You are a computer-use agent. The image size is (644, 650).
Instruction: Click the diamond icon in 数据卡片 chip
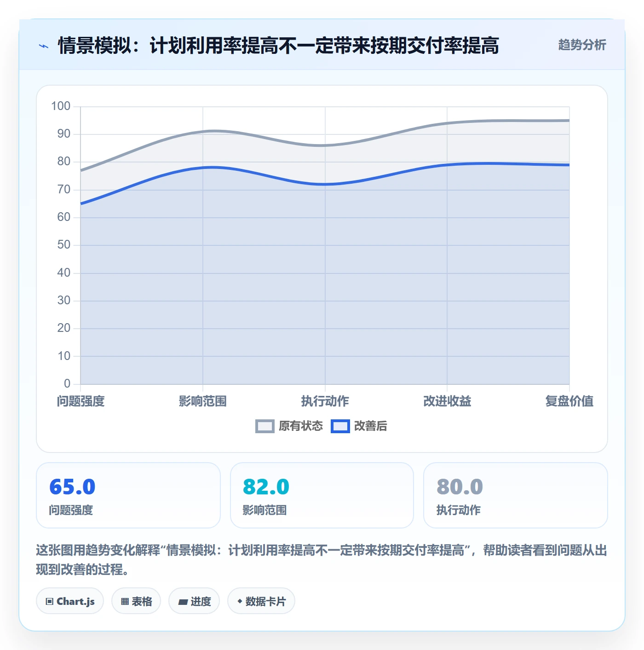point(240,601)
